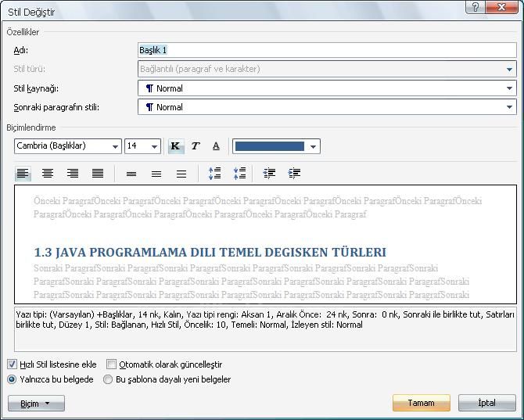Image resolution: width=524 pixels, height=420 pixels.
Task: Increase paragraph spacing
Action: click(214, 174)
